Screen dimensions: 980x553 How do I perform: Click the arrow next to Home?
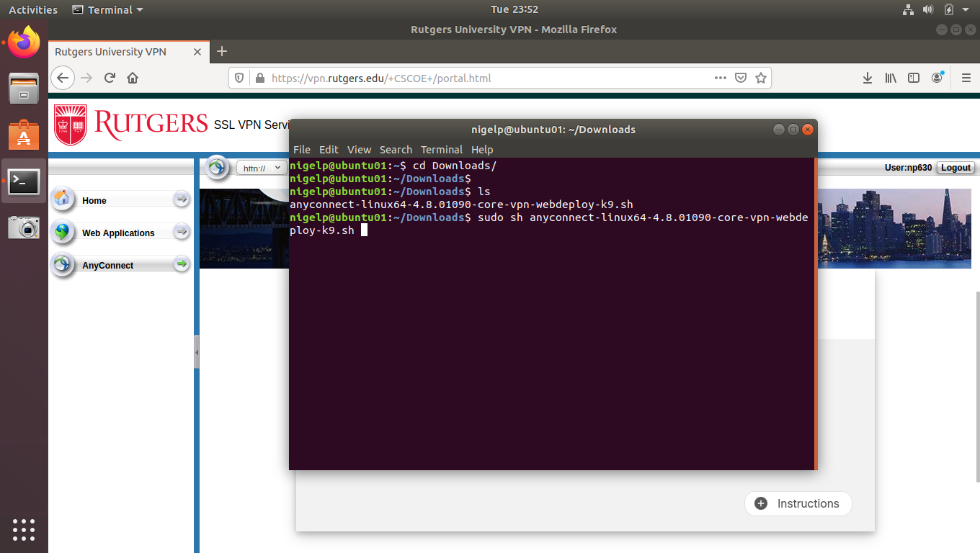tap(182, 199)
